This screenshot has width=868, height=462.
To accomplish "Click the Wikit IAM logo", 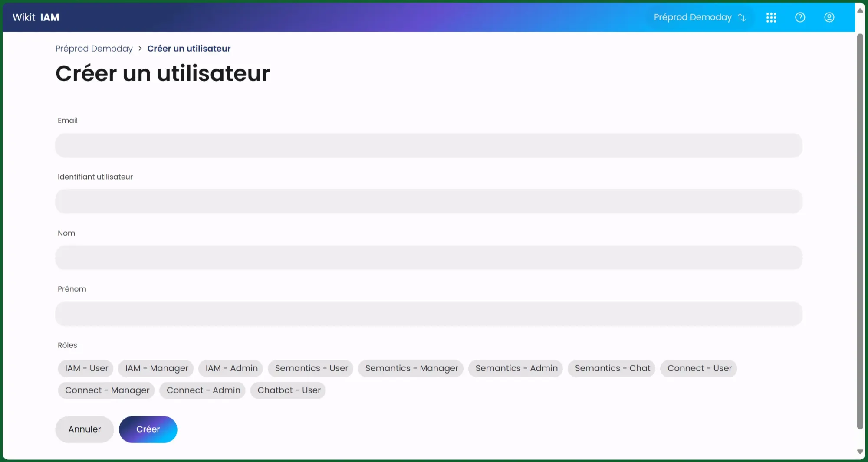I will click(x=36, y=17).
